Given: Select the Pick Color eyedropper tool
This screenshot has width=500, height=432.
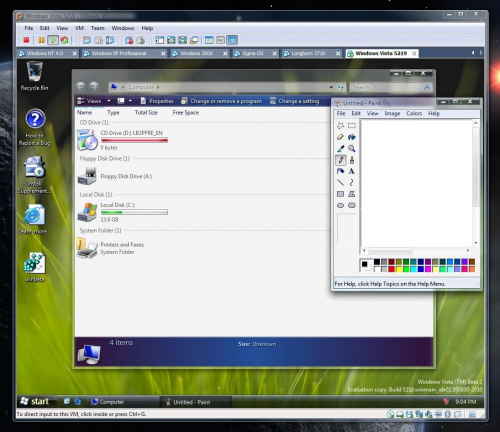Looking at the screenshot, I should 340,148.
